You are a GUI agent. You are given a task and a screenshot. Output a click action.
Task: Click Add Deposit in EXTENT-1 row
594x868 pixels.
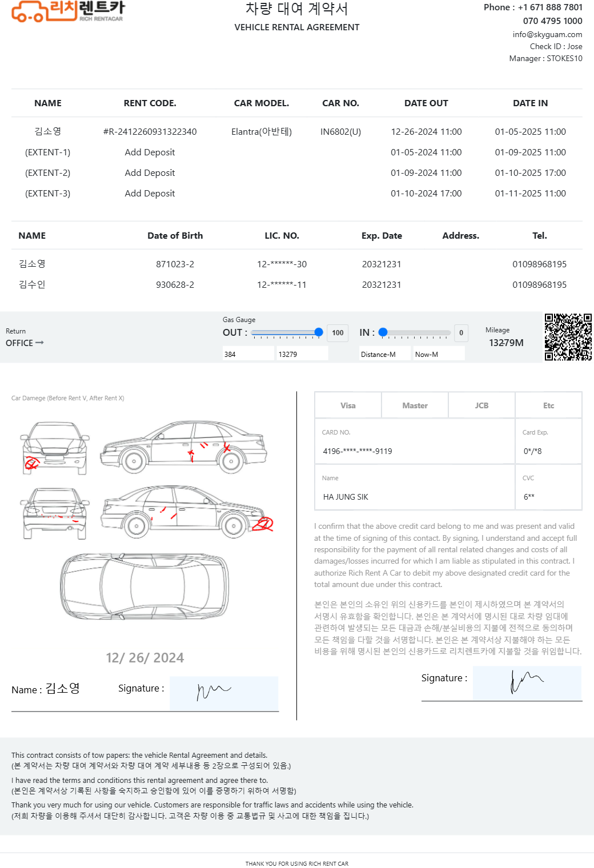[x=150, y=152]
